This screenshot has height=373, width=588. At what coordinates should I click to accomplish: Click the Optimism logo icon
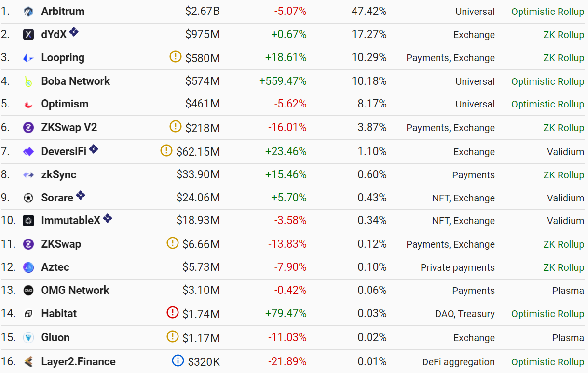(28, 104)
